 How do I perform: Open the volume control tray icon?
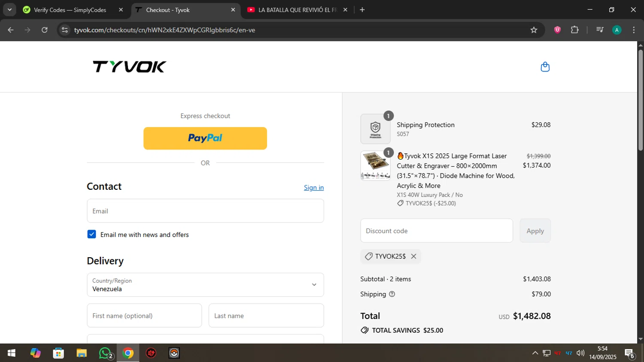[580, 353]
